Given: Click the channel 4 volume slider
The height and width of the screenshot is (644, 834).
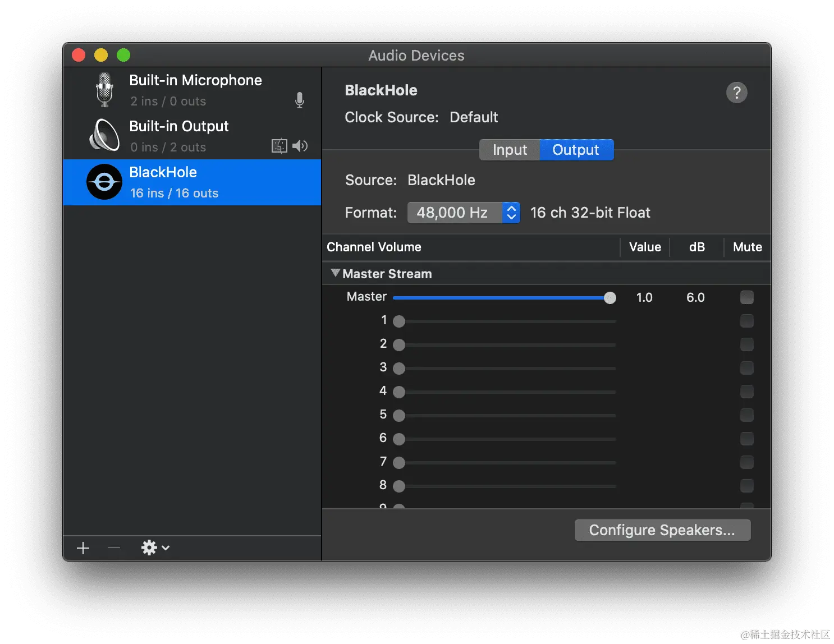Looking at the screenshot, I should 505,392.
